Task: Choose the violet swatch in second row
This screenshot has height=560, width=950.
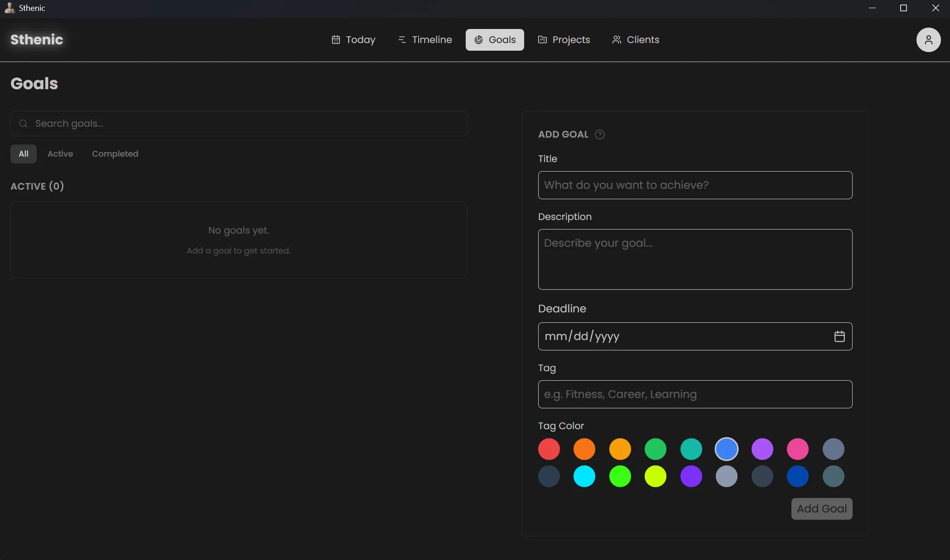Action: tap(691, 476)
